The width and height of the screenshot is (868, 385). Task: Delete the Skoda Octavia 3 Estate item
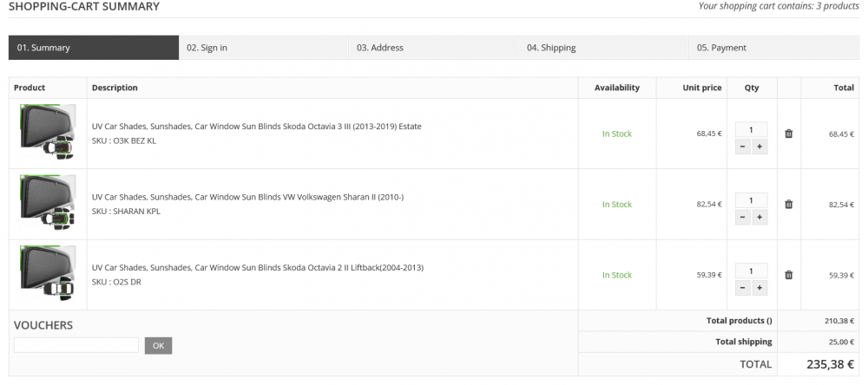point(788,134)
